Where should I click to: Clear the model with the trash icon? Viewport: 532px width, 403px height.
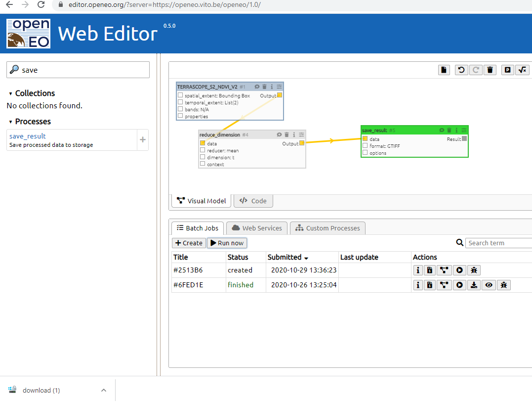tap(490, 70)
